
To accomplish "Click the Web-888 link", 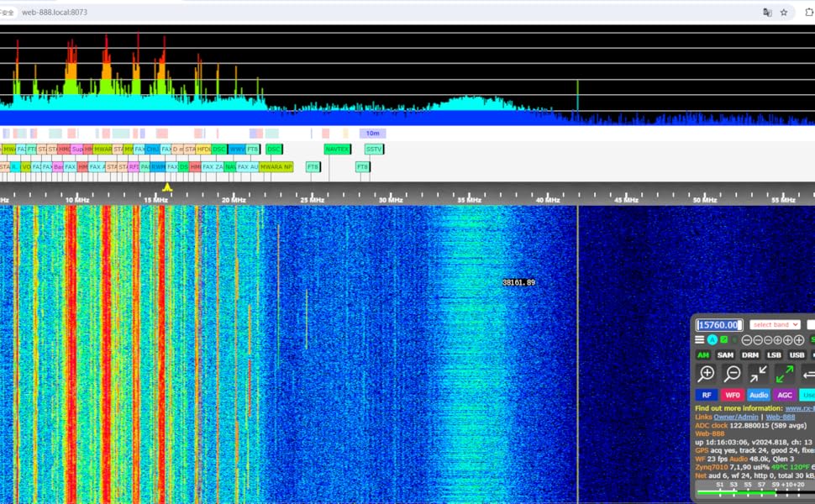I will pyautogui.click(x=780, y=417).
